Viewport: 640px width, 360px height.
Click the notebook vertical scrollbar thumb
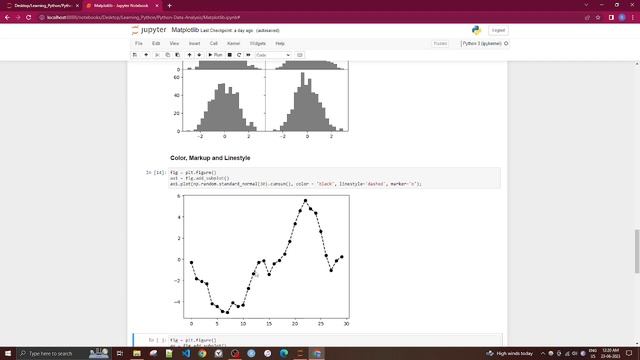click(x=637, y=251)
